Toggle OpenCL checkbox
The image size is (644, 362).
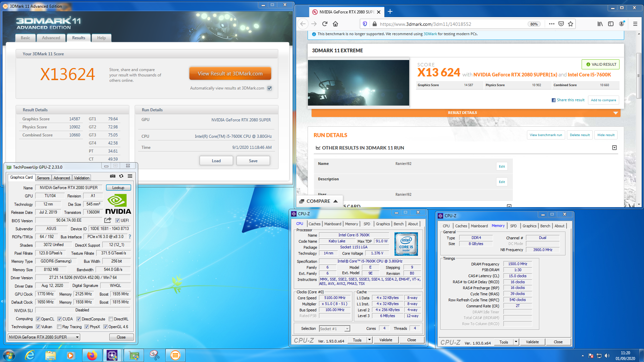pyautogui.click(x=38, y=319)
